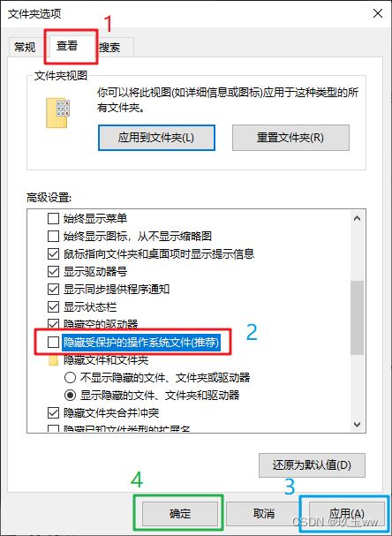Click the folder view icon
This screenshot has width=392, height=536.
[57, 113]
